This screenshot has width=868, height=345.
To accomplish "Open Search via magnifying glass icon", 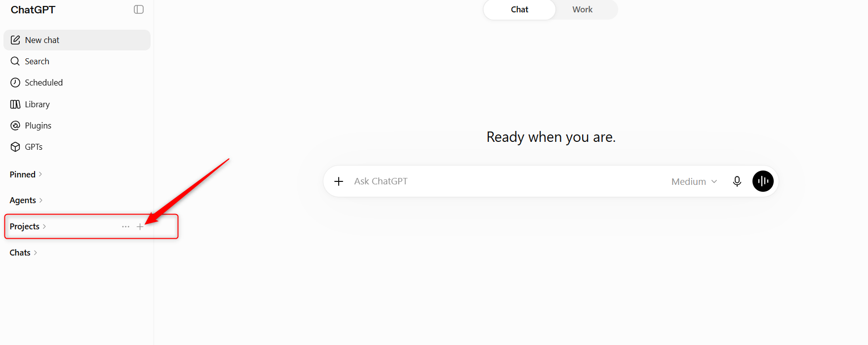I will pos(15,61).
